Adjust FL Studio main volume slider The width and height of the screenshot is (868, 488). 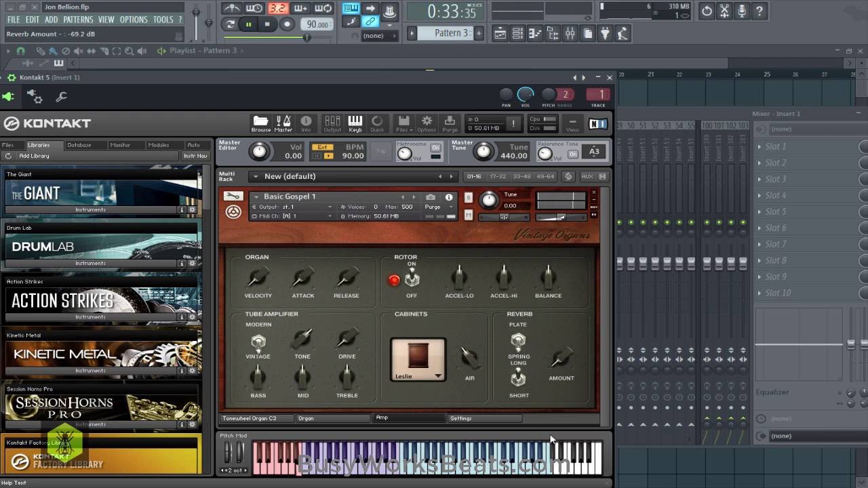pyautogui.click(x=197, y=14)
